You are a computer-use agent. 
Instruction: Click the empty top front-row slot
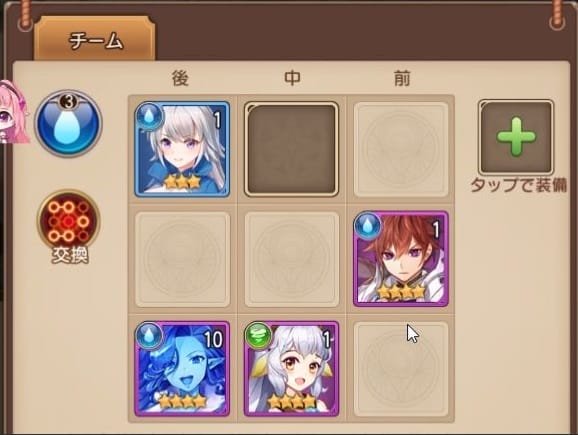[x=401, y=149]
